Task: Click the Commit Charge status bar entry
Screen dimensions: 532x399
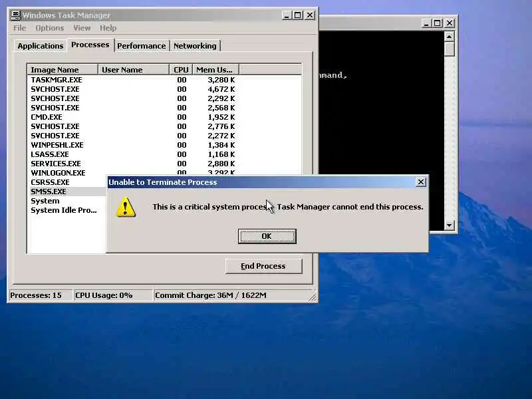Action: pos(231,295)
